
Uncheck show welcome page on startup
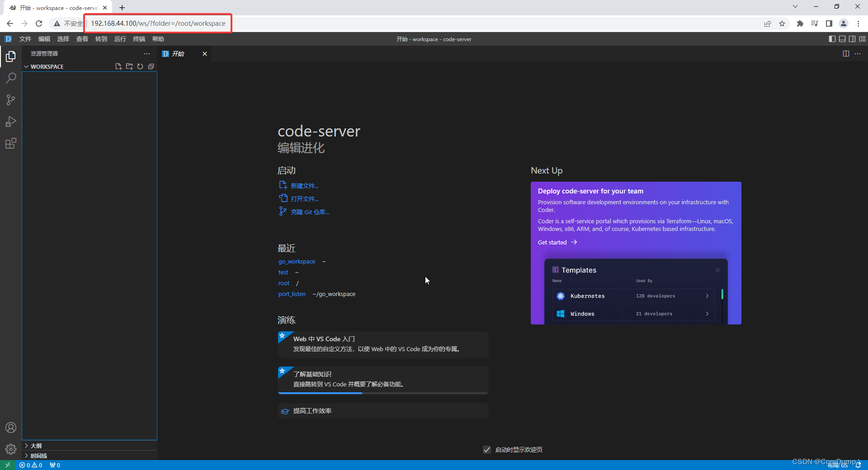(x=487, y=450)
